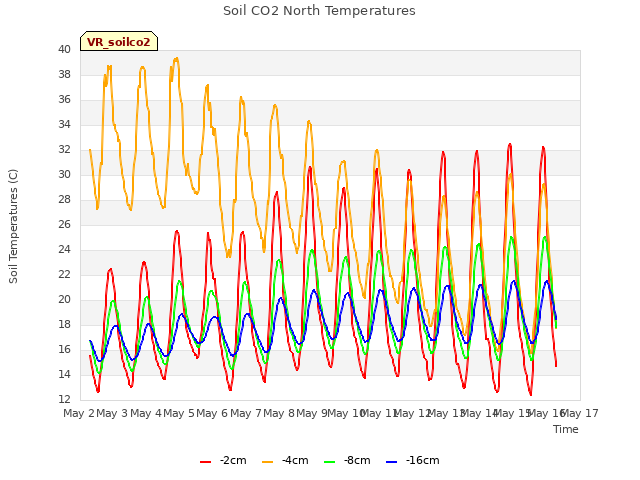Screen dimensions: 640x480
Task: Click the VR_soilco2 annotation label
Action: (119, 41)
